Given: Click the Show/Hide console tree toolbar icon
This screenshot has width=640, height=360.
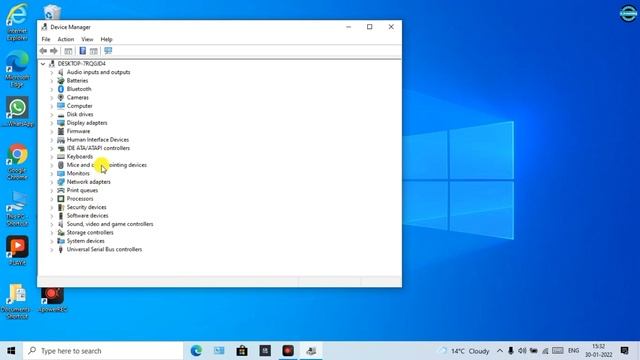Looking at the screenshot, I should pyautogui.click(x=68, y=51).
